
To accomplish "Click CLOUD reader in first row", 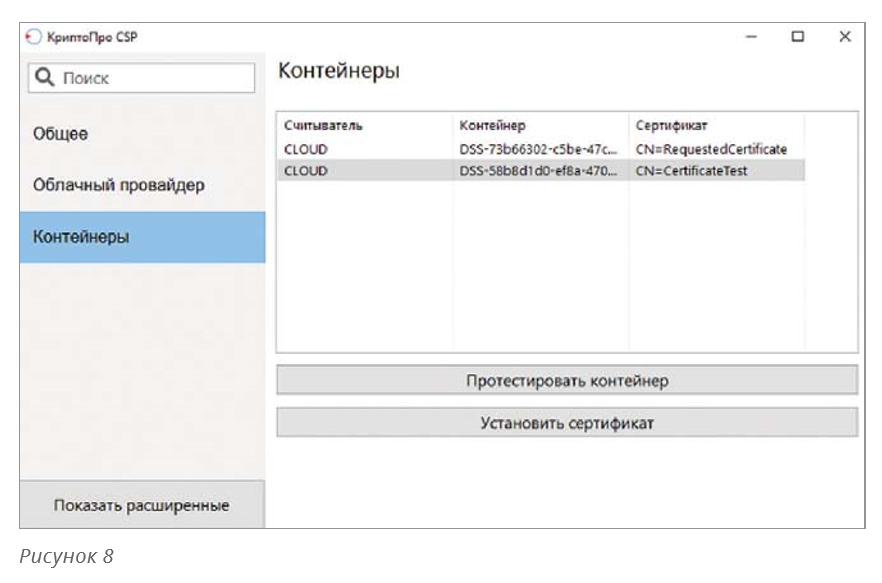I will [x=306, y=149].
